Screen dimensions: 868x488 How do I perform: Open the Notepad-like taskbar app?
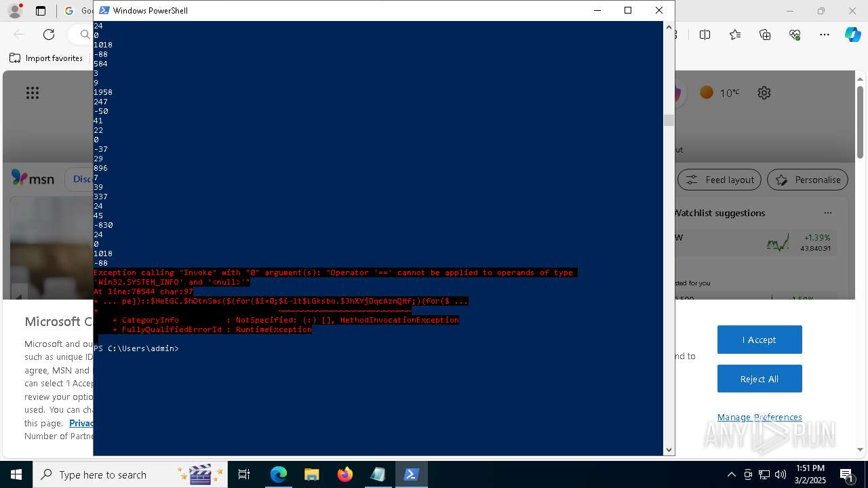378,474
